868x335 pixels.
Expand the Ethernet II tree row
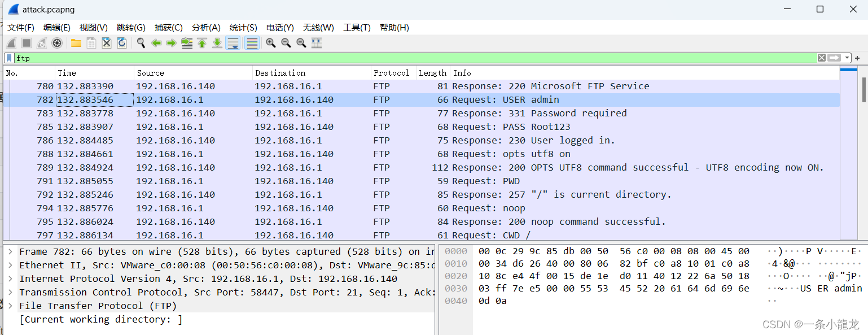coord(10,265)
